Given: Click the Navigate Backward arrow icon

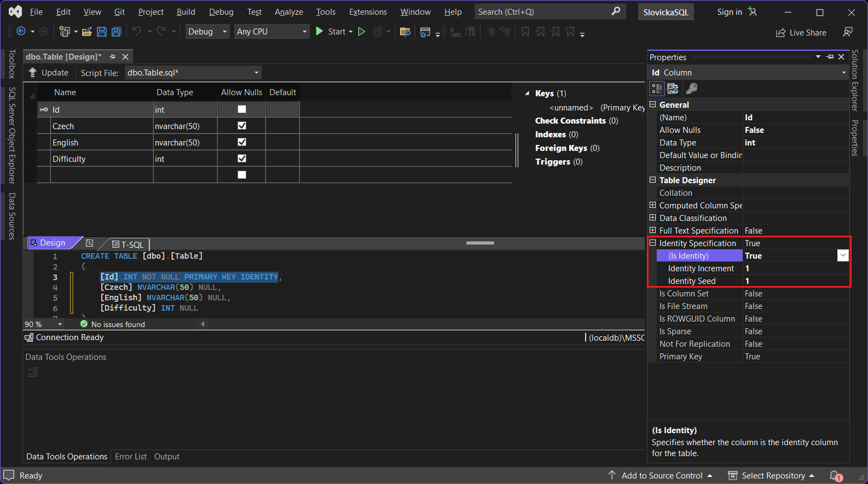Looking at the screenshot, I should tap(21, 32).
